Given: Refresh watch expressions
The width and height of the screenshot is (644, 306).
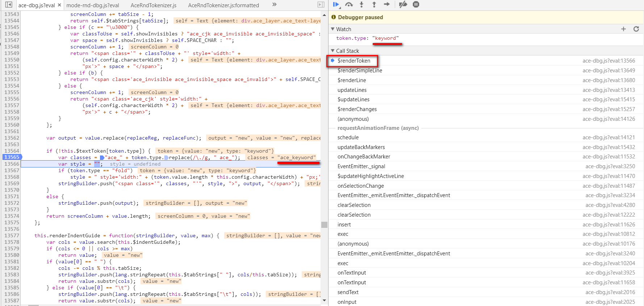Looking at the screenshot, I should click(x=636, y=29).
